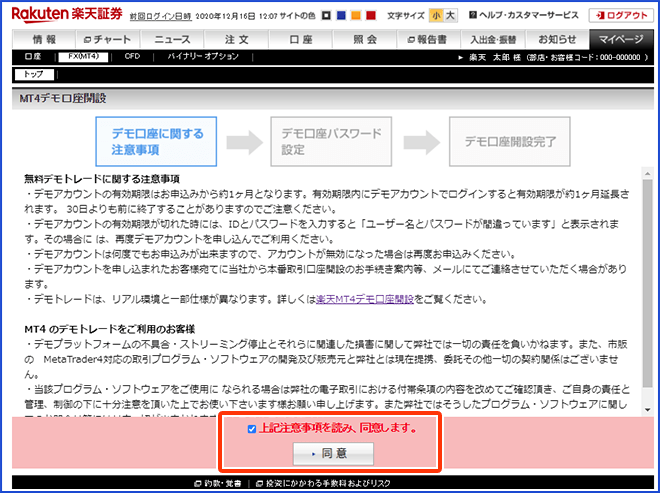The image size is (660, 493).
Task: Select CFD submenu item
Action: pos(132,56)
